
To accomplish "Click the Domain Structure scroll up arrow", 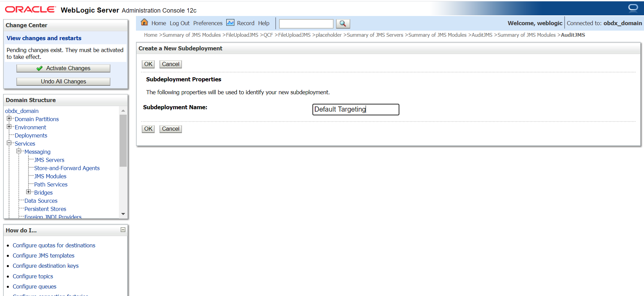I will [x=123, y=111].
